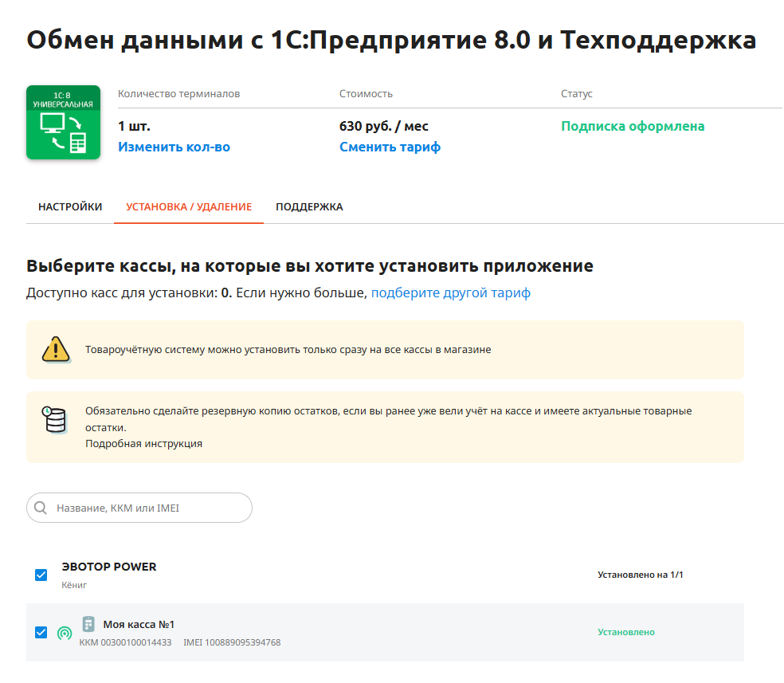Focus the Название, ККМ или IMEI search field
The height and width of the screenshot is (683, 784).
(139, 508)
